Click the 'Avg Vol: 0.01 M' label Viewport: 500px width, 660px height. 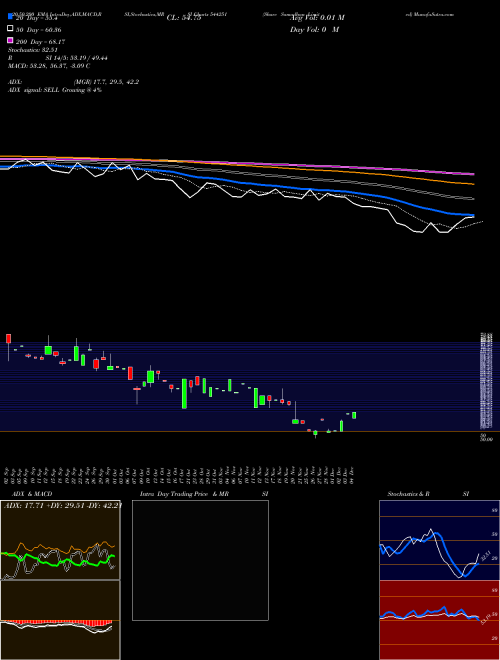click(317, 18)
